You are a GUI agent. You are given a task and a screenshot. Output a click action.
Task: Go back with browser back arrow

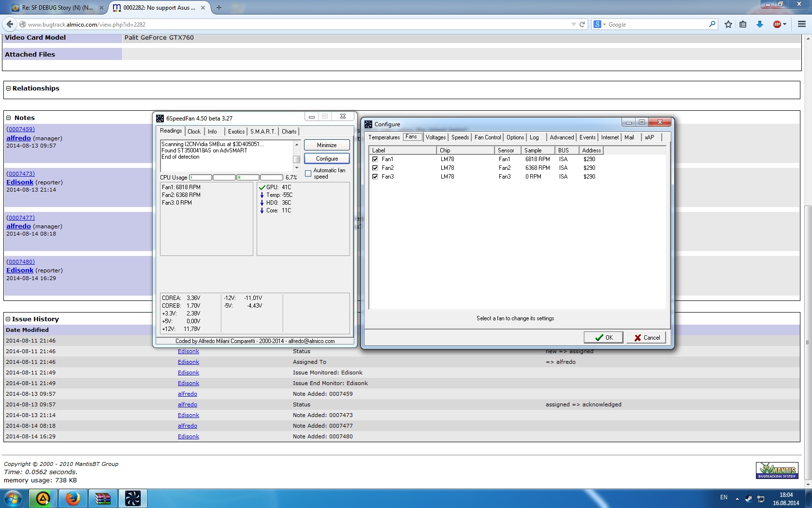click(x=10, y=24)
